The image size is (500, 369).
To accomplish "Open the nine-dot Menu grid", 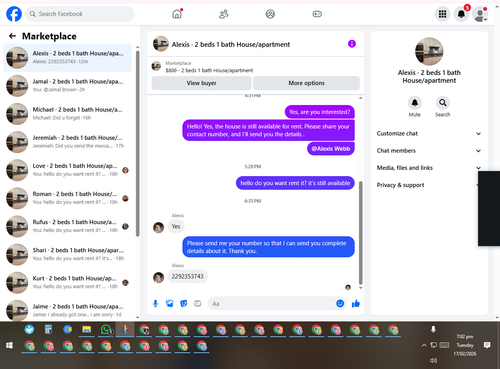I will pyautogui.click(x=442, y=14).
